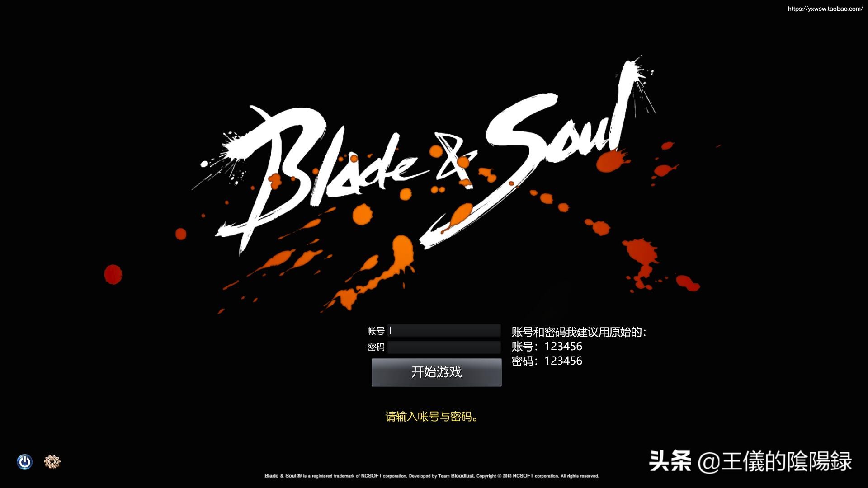Click the yellow 请输入帐号与密码 hint
868x488 pixels.
pos(432,417)
